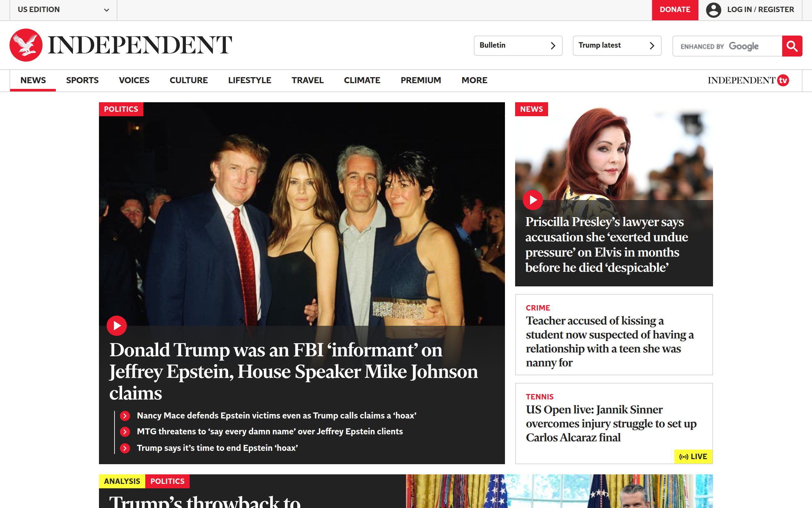The image size is (812, 508).
Task: Click the red search magnifier button
Action: coord(792,46)
